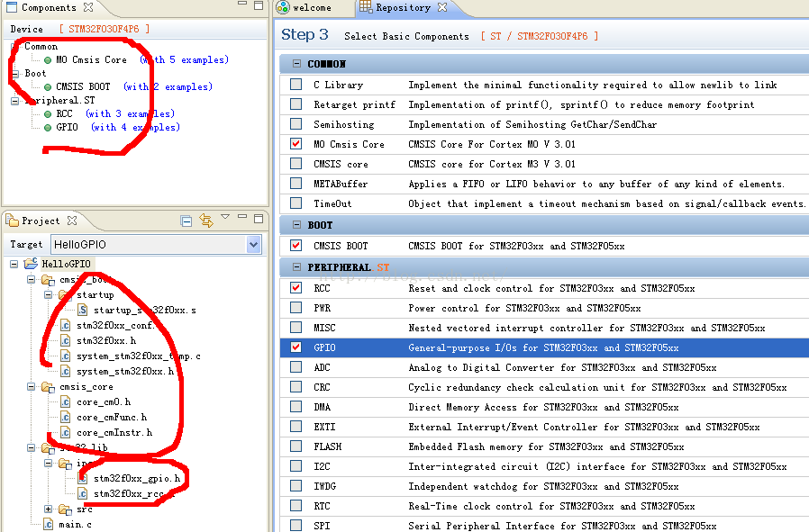The height and width of the screenshot is (532, 809).
Task: Click the RCC green status icon in the Components tree
Action: pos(48,114)
